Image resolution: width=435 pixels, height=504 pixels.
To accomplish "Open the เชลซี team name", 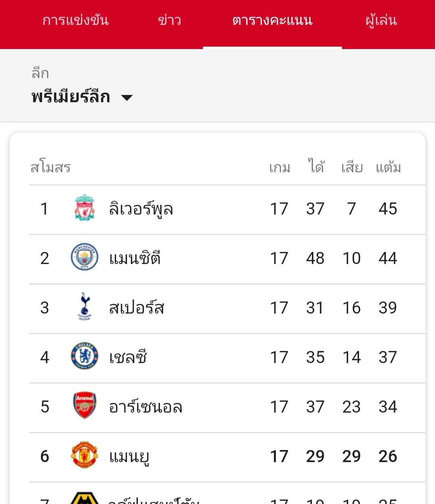I will click(x=128, y=357).
